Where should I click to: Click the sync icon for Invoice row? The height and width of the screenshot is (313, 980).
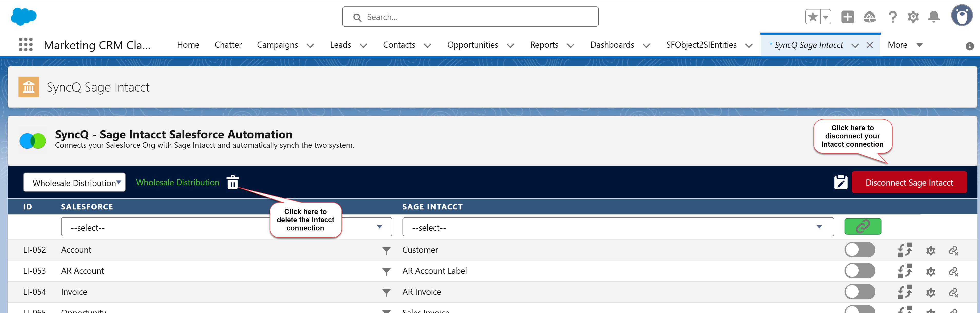point(905,292)
